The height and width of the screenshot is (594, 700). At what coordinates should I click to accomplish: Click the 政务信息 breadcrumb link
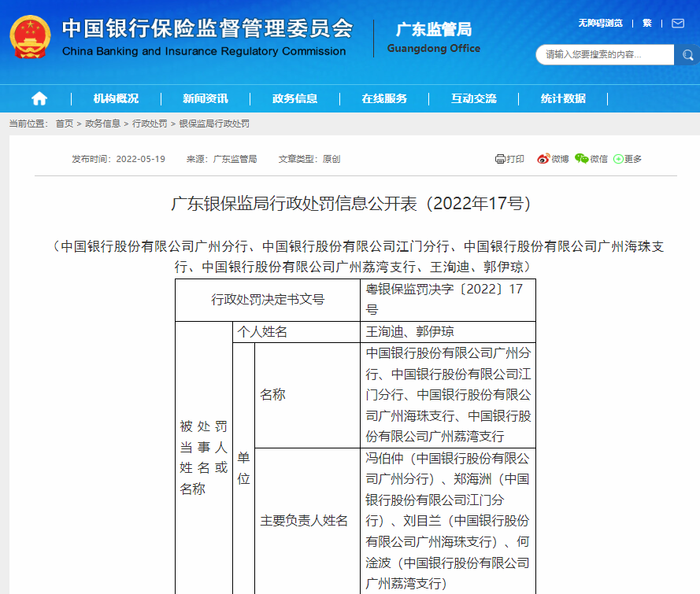click(102, 124)
